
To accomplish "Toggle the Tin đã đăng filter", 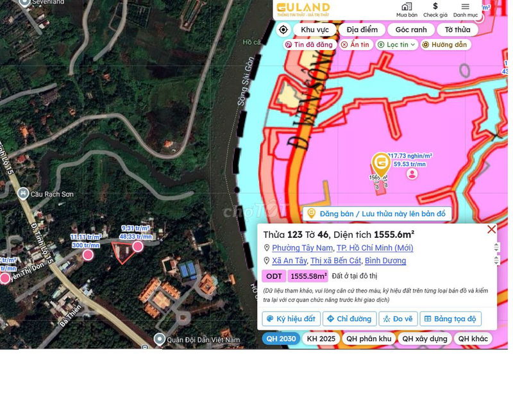I will click(309, 45).
